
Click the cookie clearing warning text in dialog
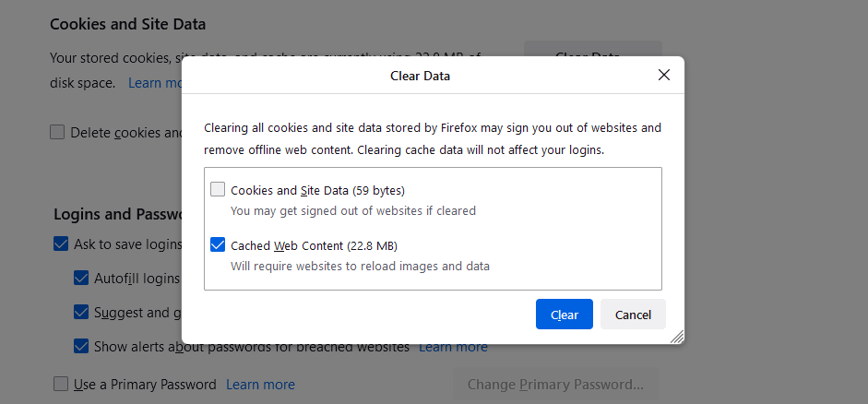(432, 138)
